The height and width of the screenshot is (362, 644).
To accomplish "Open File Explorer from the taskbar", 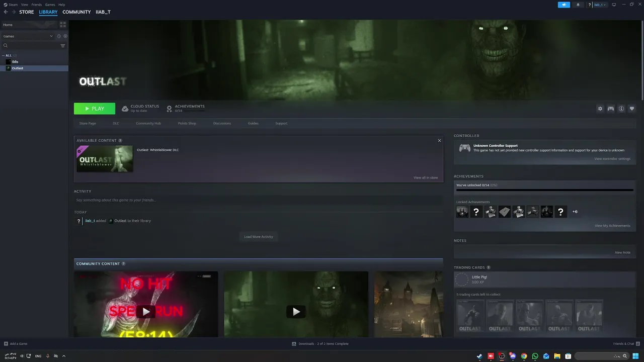I will (557, 356).
